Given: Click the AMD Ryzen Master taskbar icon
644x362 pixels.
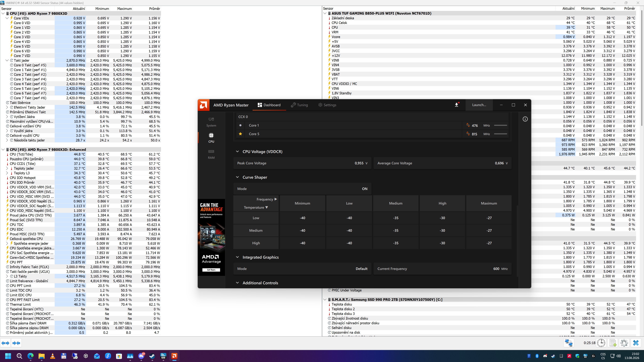Looking at the screenshot, I should [x=174, y=356].
